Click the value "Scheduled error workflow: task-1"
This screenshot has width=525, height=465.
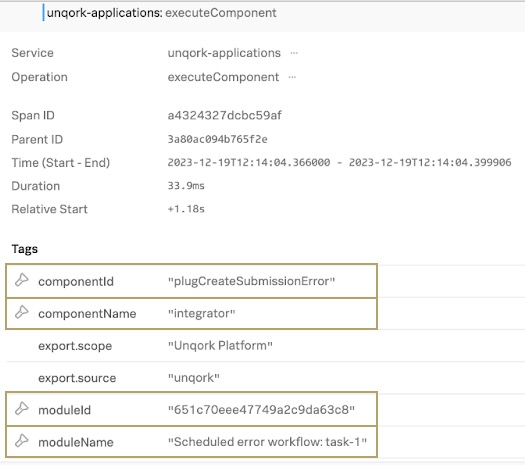point(267,442)
